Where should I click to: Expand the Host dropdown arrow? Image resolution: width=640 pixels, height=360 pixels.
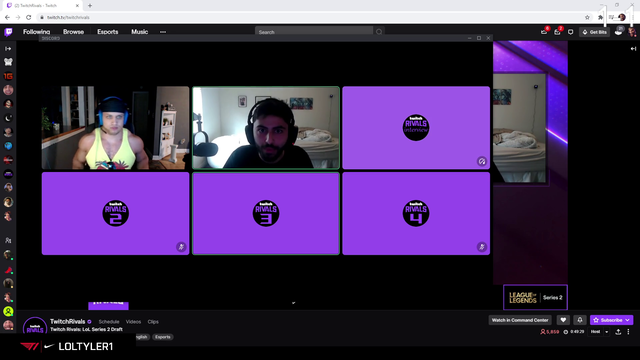point(607,332)
